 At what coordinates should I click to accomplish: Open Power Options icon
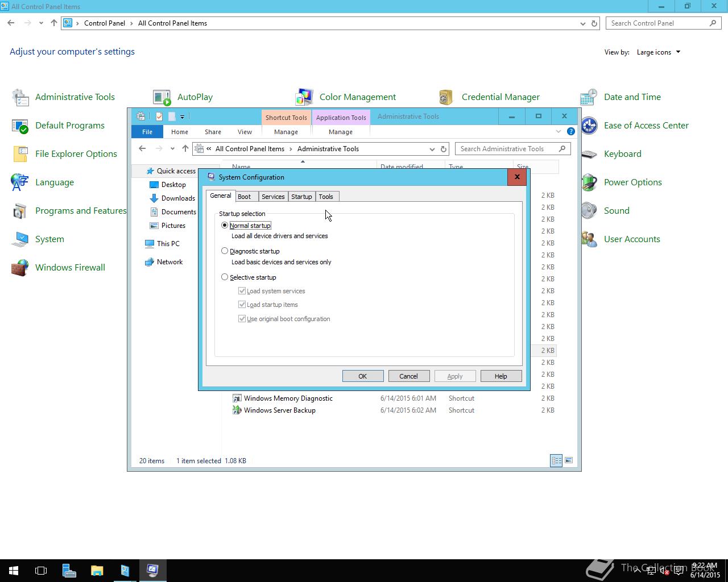coord(589,182)
